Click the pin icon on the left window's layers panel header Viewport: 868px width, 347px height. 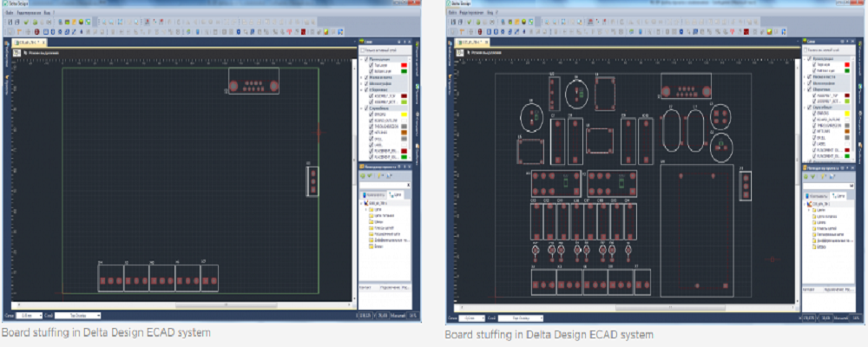405,43
